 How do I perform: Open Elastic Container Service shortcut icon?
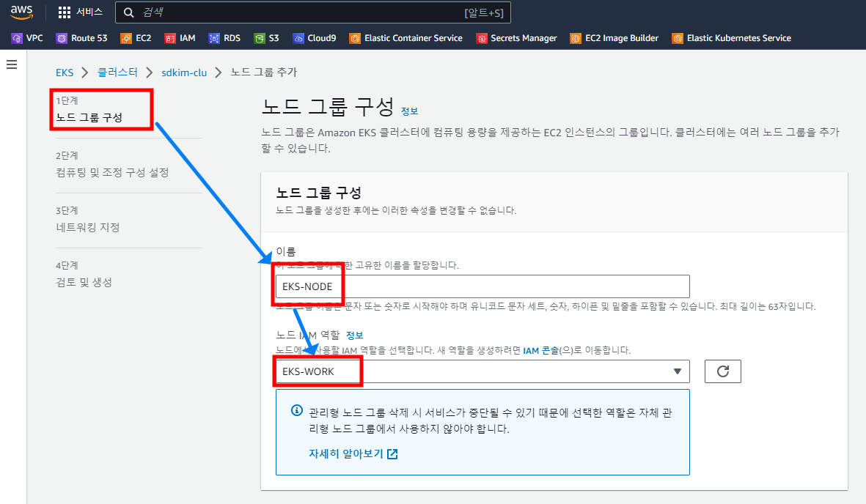[355, 38]
